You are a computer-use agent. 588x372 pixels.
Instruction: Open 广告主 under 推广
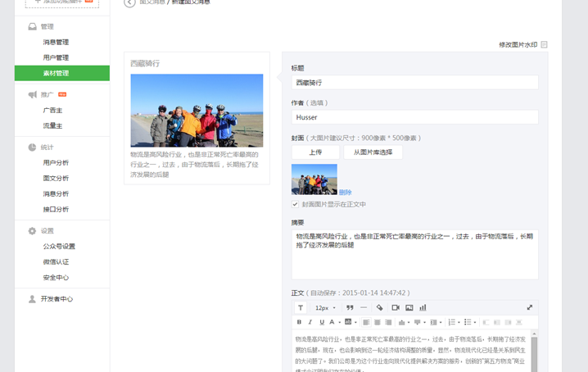(x=53, y=111)
